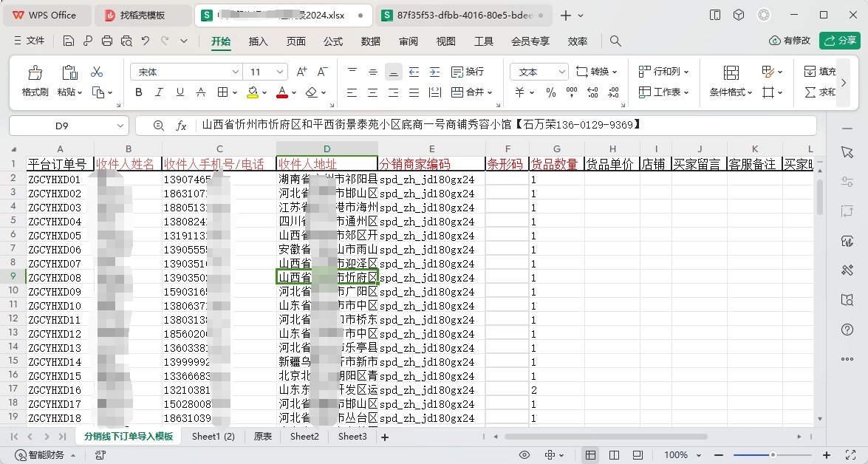Click the 换行 wrap text button
The width and height of the screenshot is (868, 464).
click(467, 72)
